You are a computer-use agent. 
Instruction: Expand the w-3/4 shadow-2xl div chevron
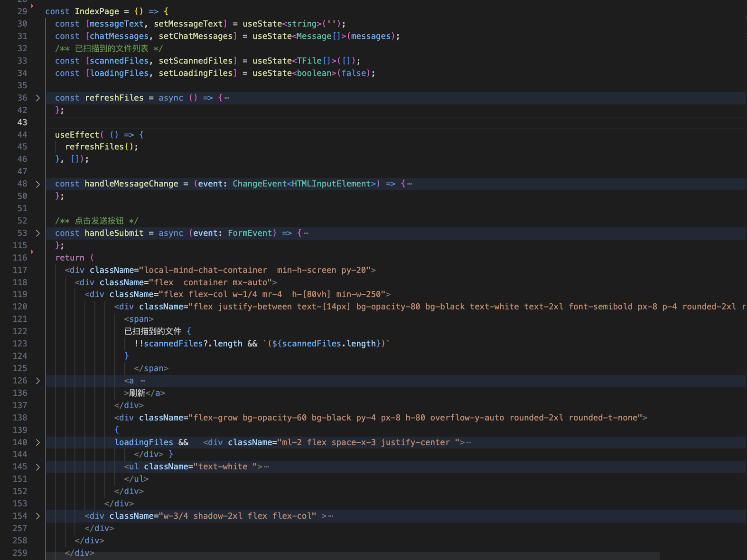point(37,516)
